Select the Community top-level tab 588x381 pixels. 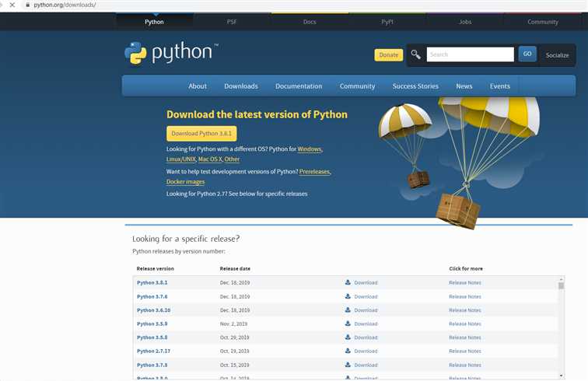(543, 22)
